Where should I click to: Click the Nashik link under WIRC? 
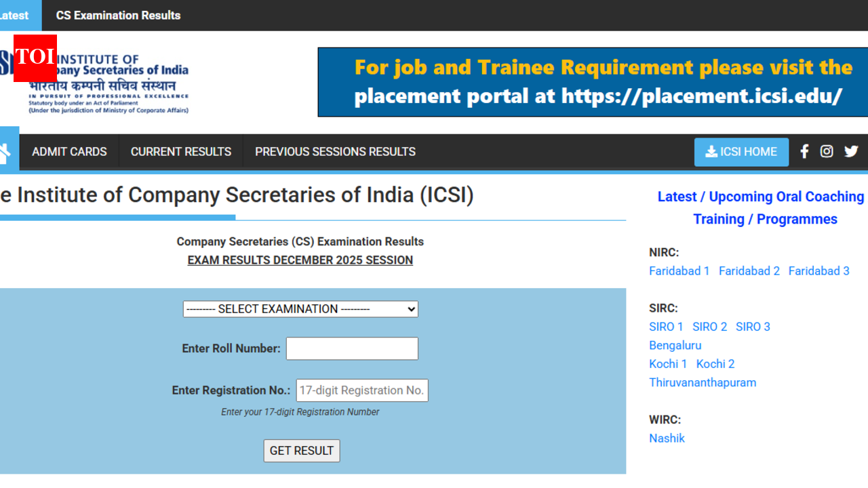click(x=667, y=438)
